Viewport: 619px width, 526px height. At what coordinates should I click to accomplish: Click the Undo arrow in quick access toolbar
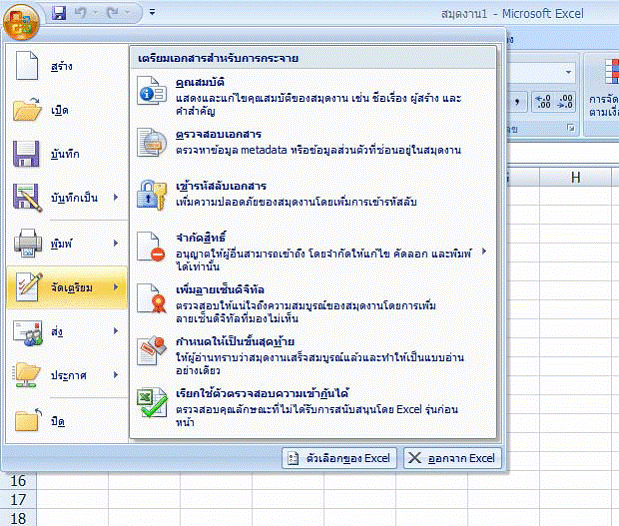81,13
